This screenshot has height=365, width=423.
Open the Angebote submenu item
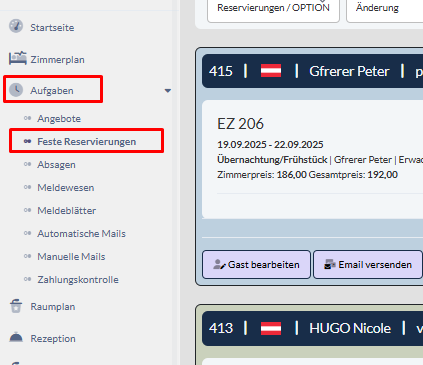tap(59, 118)
